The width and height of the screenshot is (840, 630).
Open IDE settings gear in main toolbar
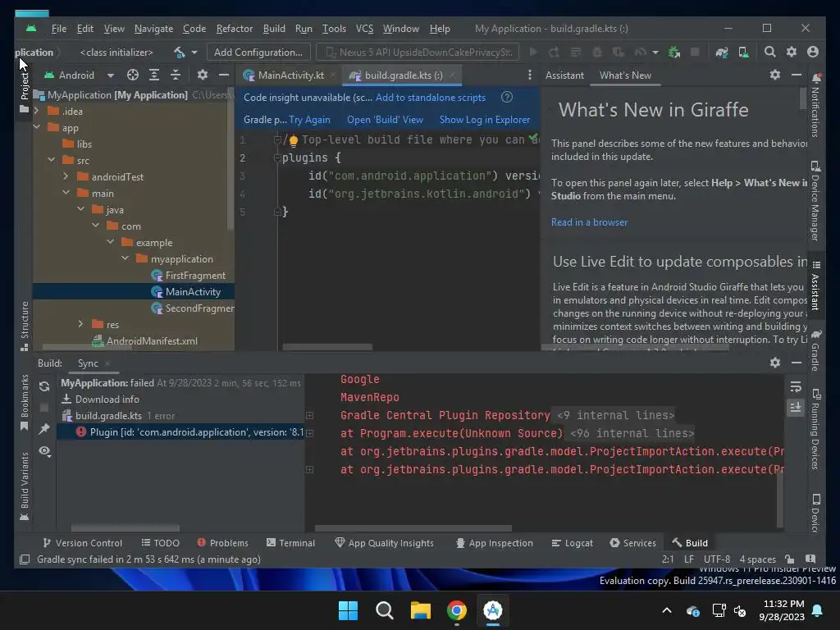point(792,52)
